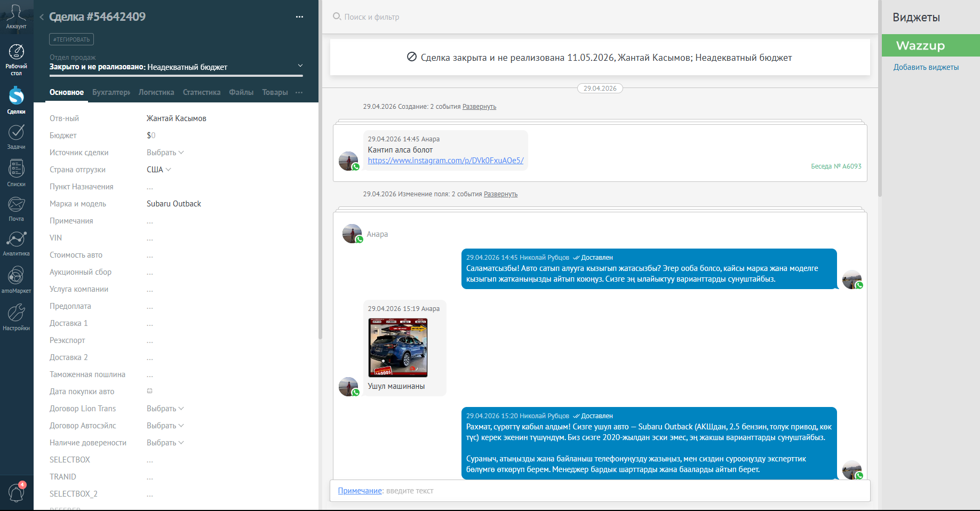Click Добавить виджеты link

(926, 67)
